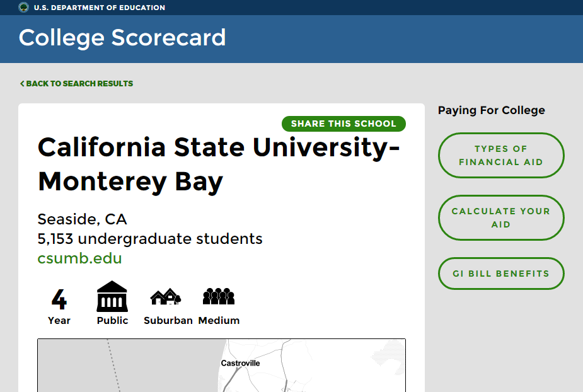The image size is (583, 392).
Task: Click the U.S. Department of Education seal icon
Action: click(x=23, y=8)
